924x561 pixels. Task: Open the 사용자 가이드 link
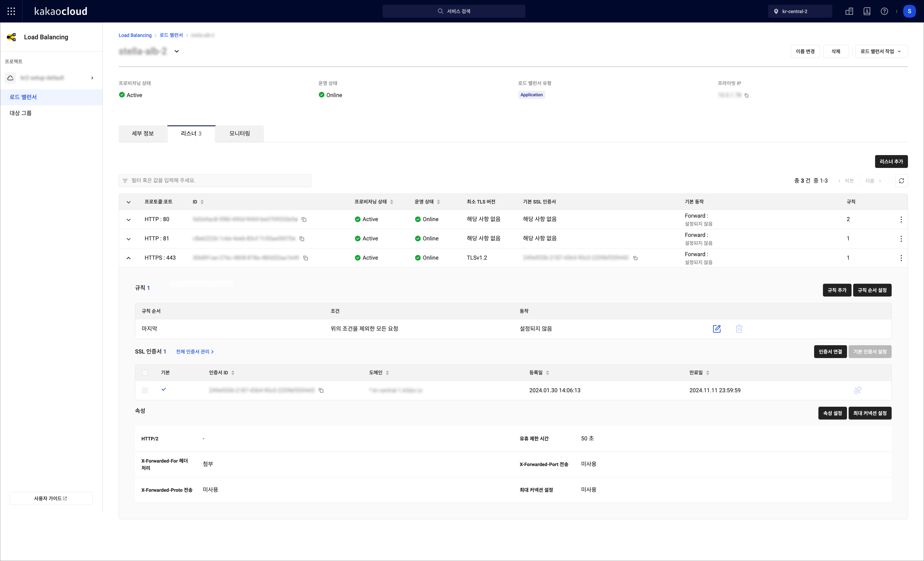[51, 498]
